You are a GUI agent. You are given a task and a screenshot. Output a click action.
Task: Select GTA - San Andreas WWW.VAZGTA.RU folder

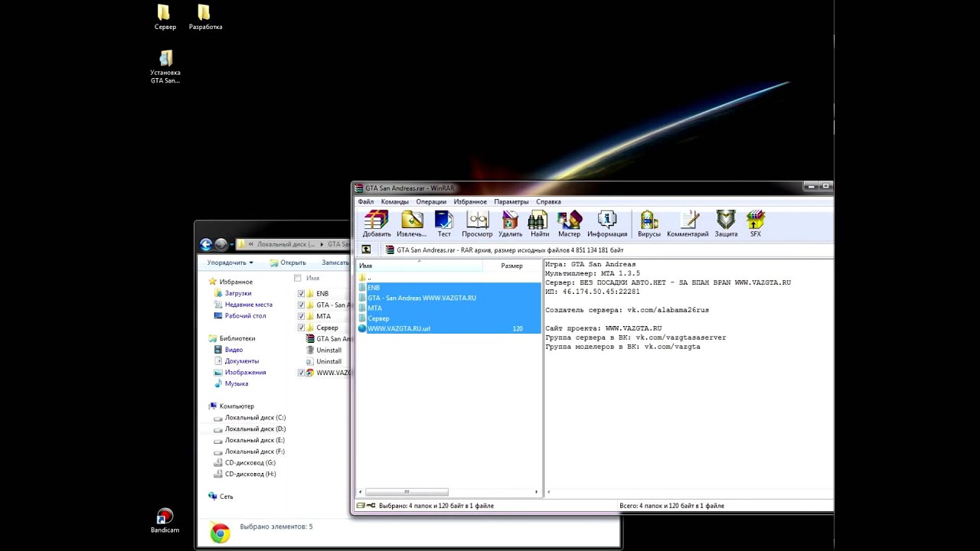pyautogui.click(x=448, y=298)
